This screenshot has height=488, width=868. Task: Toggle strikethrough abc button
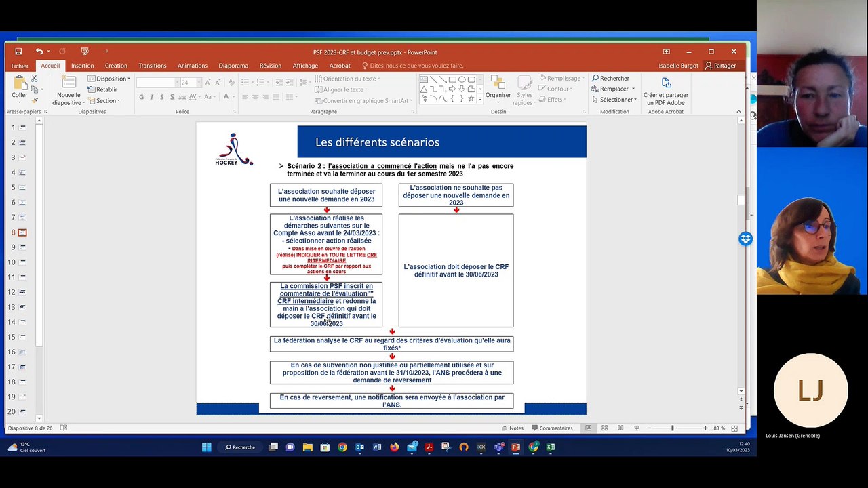[183, 98]
